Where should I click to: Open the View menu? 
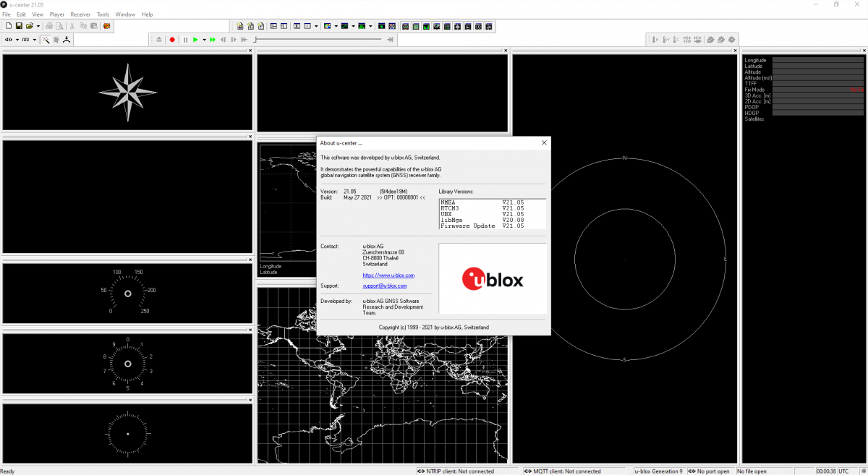(x=38, y=14)
